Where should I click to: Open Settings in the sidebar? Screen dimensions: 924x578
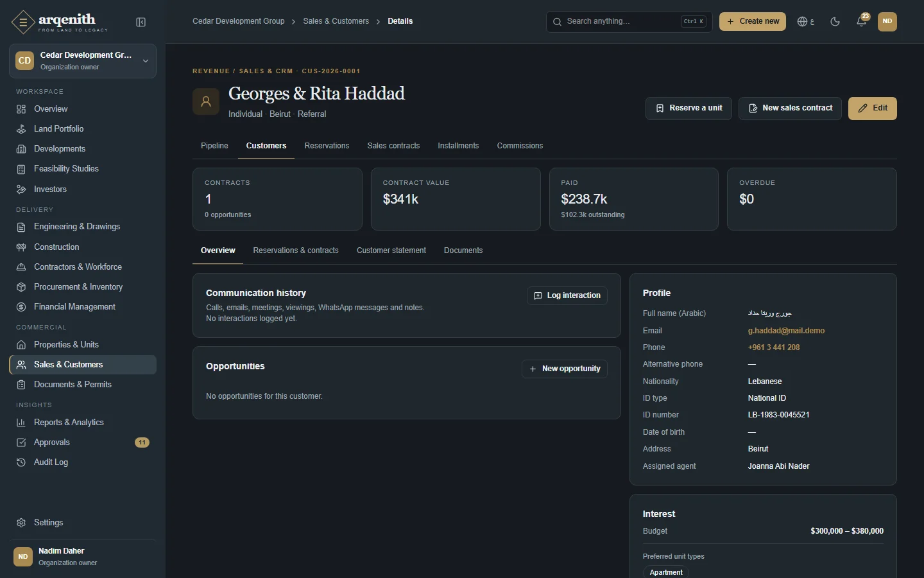83,523
